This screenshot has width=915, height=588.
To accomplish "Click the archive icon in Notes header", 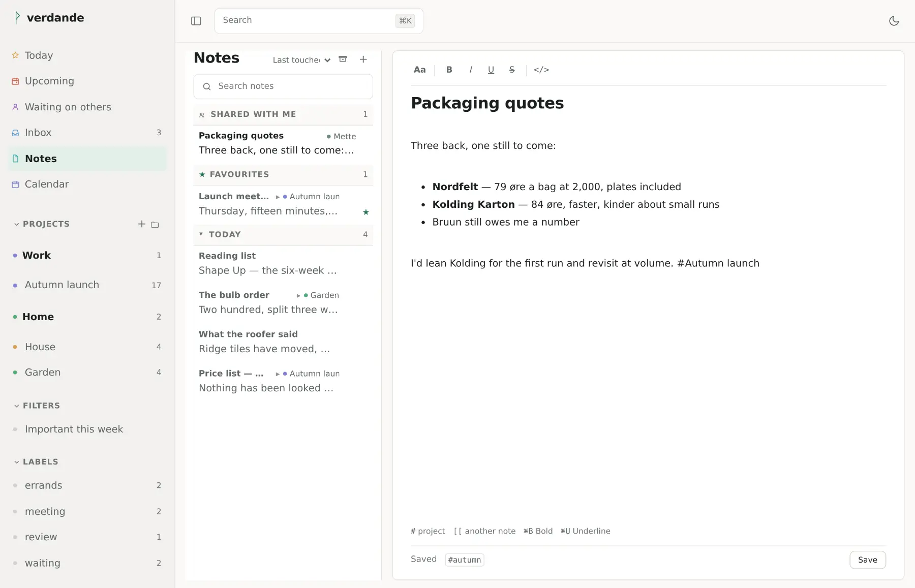I will click(343, 59).
